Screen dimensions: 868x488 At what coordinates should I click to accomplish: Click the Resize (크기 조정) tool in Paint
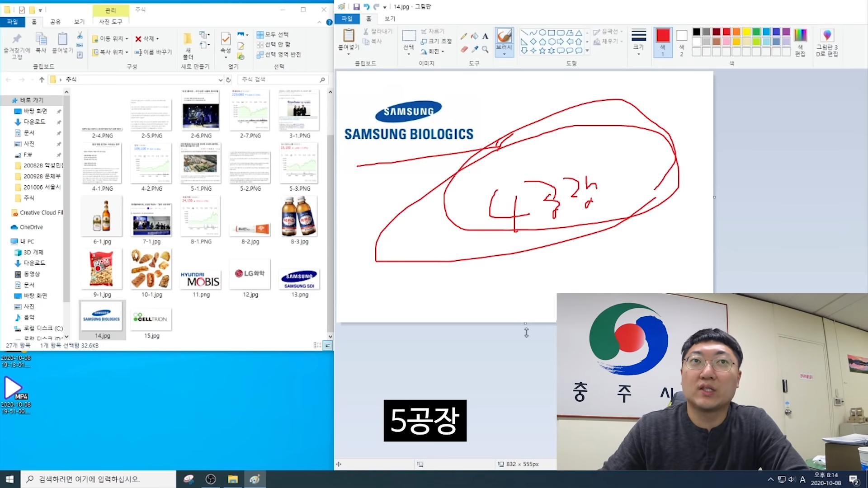coord(436,41)
